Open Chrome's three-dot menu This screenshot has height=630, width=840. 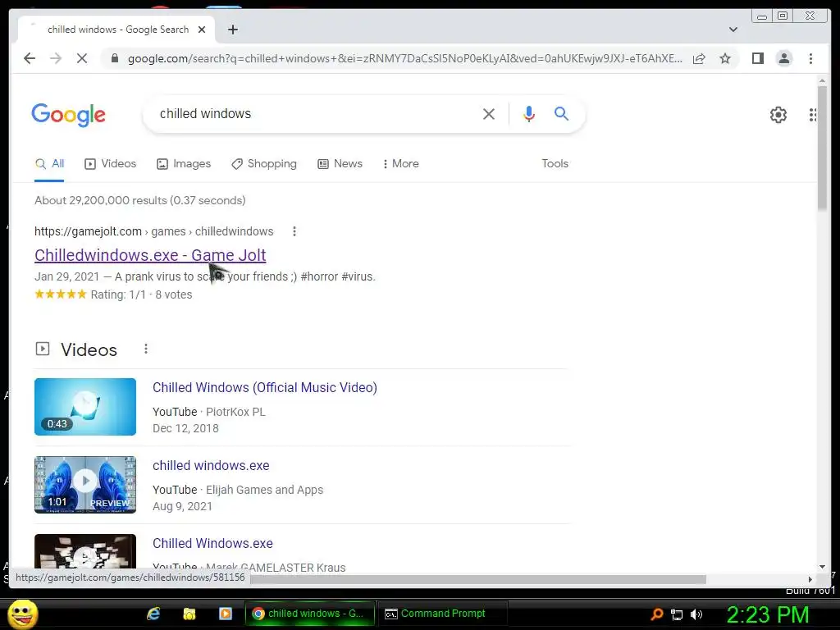coord(810,58)
